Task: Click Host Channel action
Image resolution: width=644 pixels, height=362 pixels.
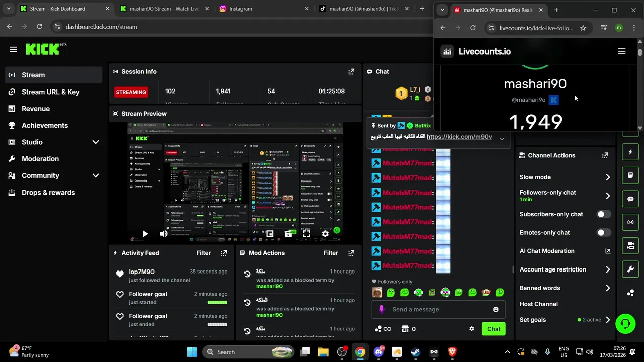Action: [539, 304]
